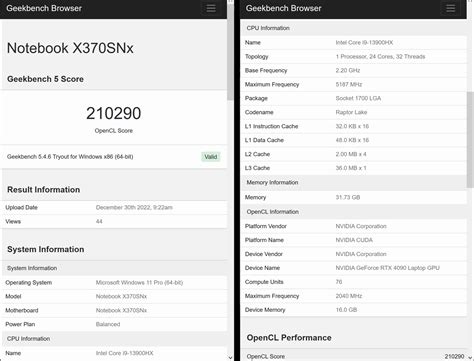
Task: Select L3 Cache value '36.0 MB x 1'
Action: click(x=351, y=168)
